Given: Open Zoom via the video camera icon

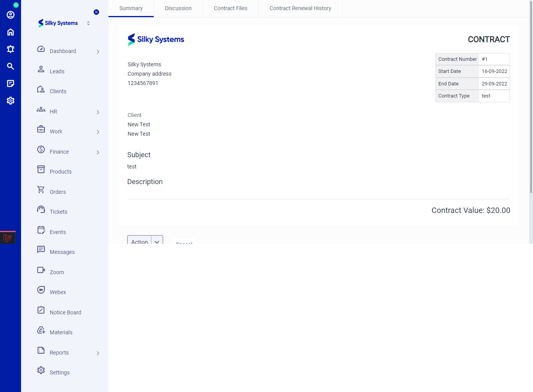Looking at the screenshot, I should tap(41, 270).
